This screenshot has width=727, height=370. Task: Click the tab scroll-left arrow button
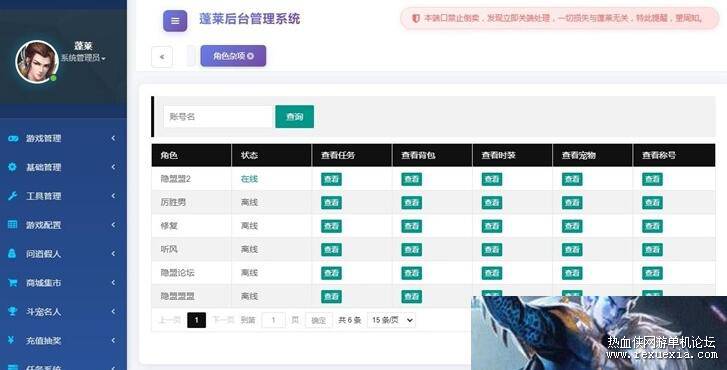(162, 57)
